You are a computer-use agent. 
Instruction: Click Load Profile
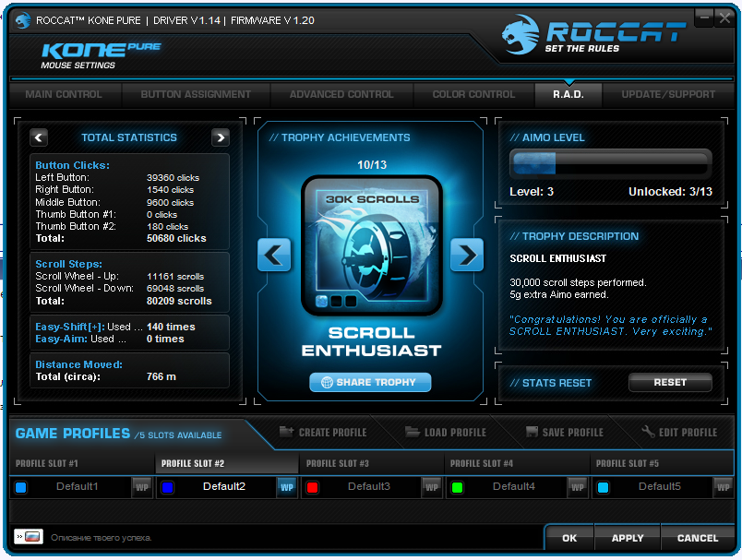446,433
